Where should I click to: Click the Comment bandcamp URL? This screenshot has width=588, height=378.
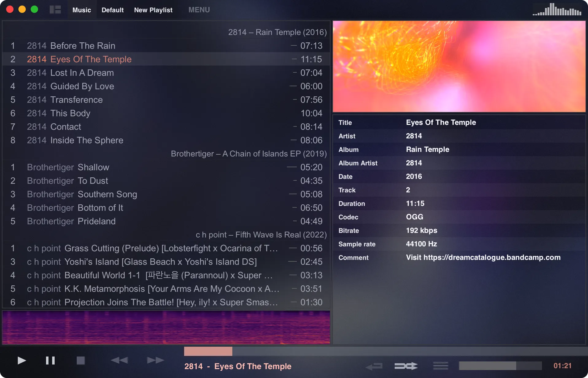click(x=483, y=257)
